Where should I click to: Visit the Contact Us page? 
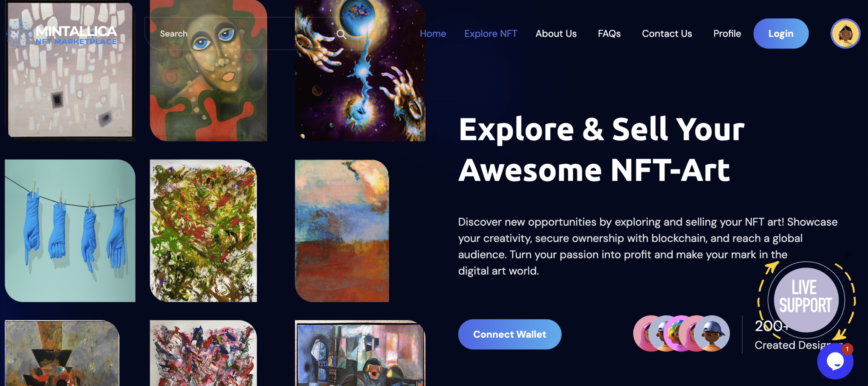(667, 34)
